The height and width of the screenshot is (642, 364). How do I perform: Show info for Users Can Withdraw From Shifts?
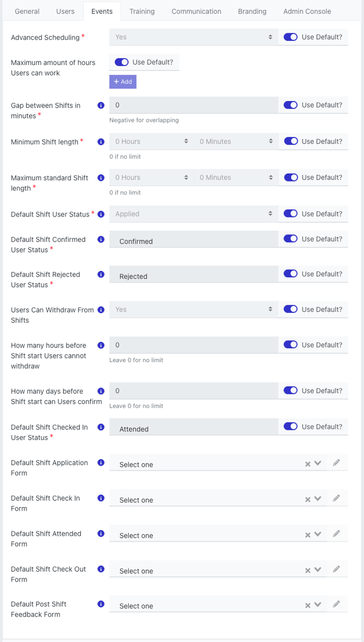tap(101, 310)
